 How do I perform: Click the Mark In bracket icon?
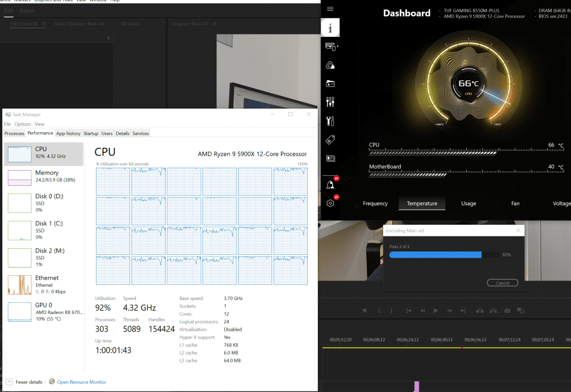379,311
